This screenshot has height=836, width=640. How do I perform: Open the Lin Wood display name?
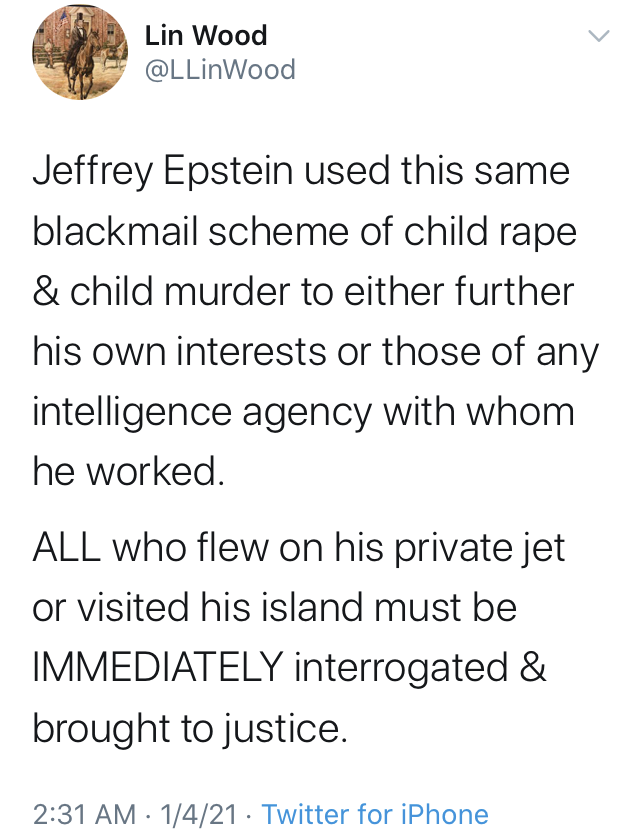coord(206,36)
